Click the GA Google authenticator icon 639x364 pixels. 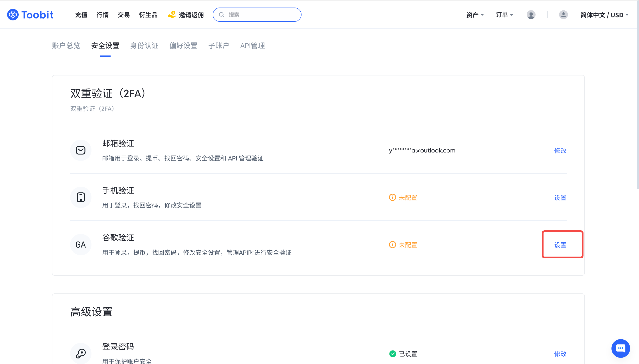click(81, 245)
